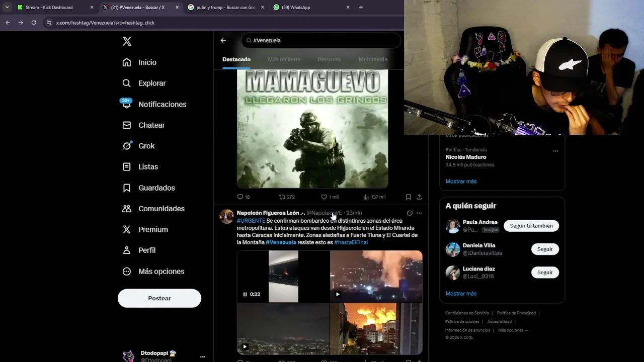Open Perfil page
The image size is (644, 362).
click(139, 250)
